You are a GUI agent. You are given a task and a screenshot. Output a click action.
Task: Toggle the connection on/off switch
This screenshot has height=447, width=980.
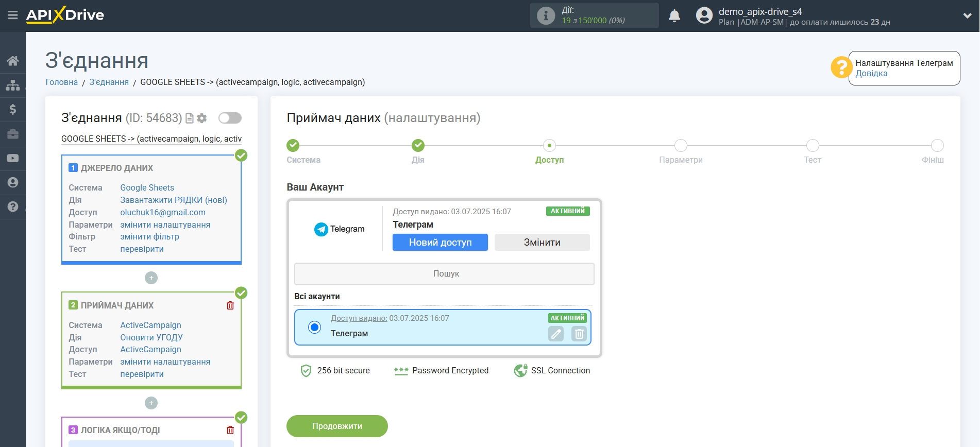(x=230, y=118)
